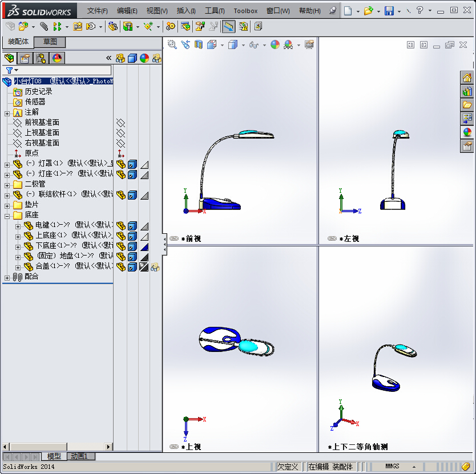Open the 文件(F) menu
This screenshot has width=476, height=474.
(x=97, y=11)
